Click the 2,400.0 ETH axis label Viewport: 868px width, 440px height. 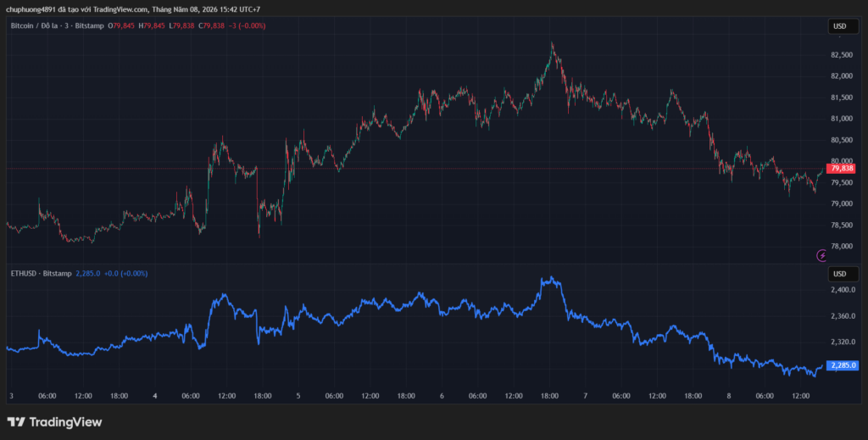click(843, 290)
